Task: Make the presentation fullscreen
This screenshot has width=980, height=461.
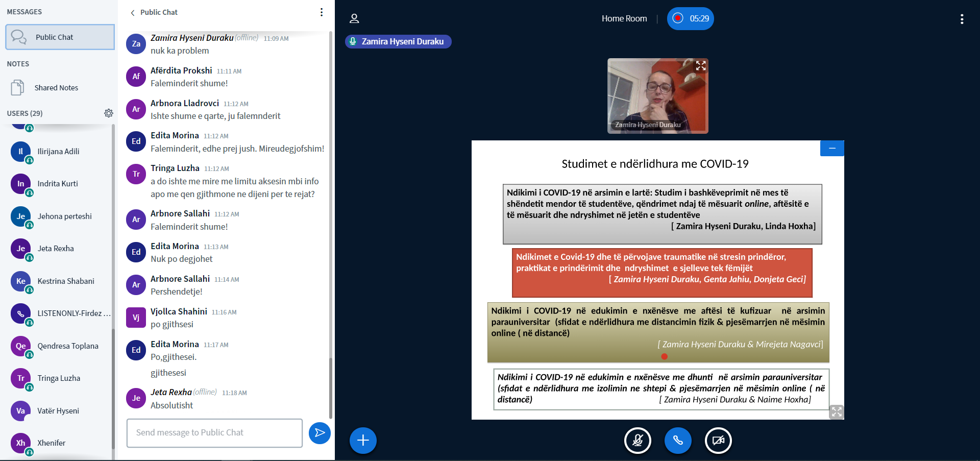Action: pyautogui.click(x=837, y=411)
